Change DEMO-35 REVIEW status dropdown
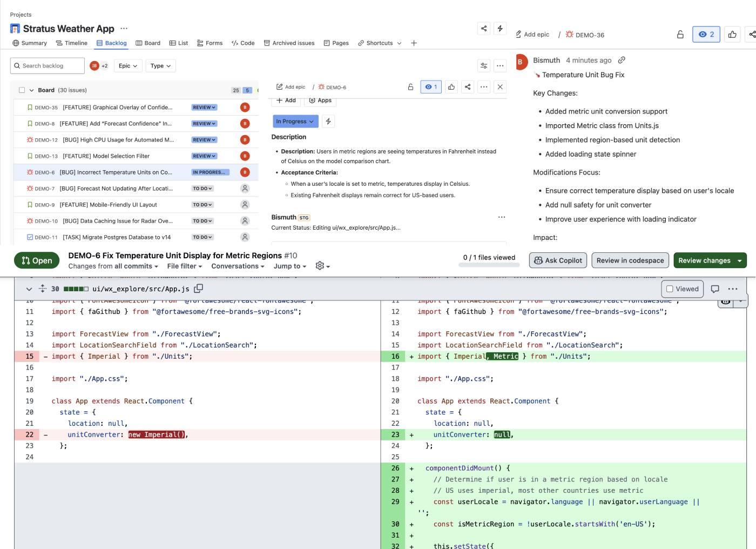 [204, 108]
